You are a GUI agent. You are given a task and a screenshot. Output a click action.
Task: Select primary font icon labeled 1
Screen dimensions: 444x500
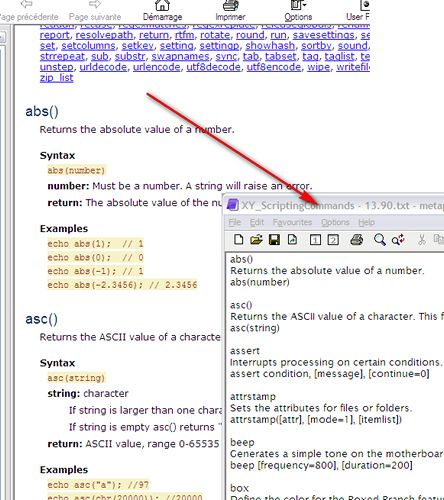tap(315, 240)
